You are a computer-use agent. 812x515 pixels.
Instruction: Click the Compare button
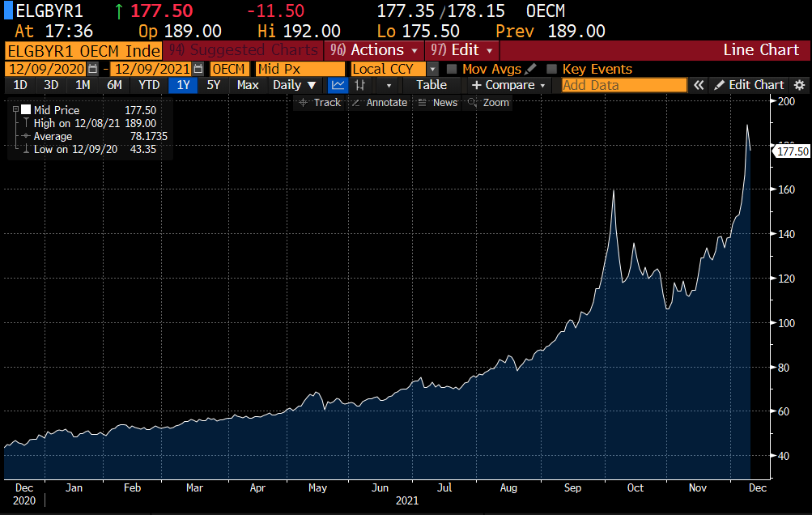point(508,85)
